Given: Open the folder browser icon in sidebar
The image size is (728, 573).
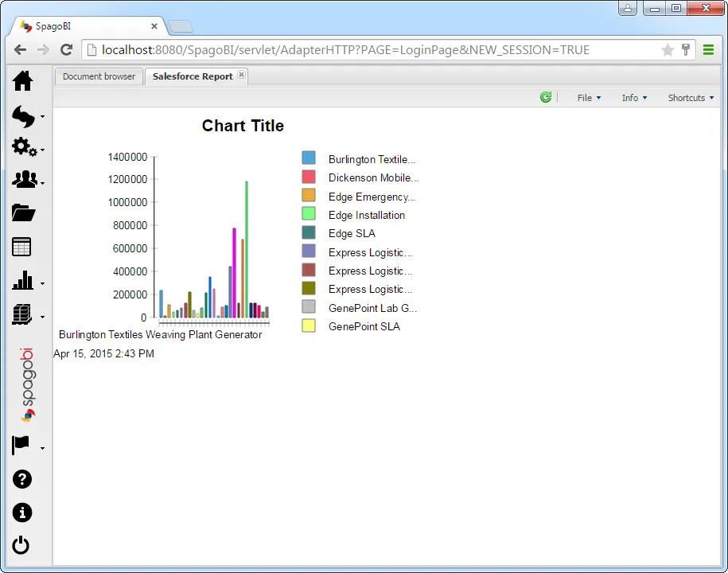Looking at the screenshot, I should tap(21, 212).
